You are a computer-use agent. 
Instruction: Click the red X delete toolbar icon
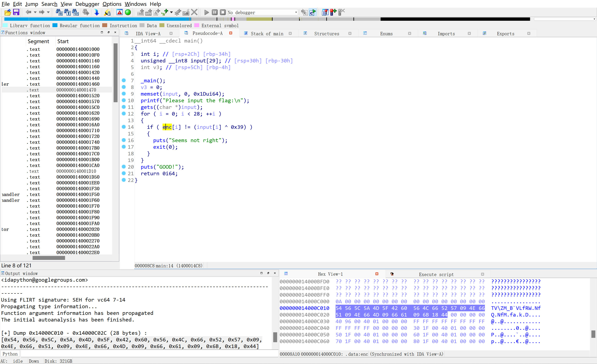pos(194,12)
